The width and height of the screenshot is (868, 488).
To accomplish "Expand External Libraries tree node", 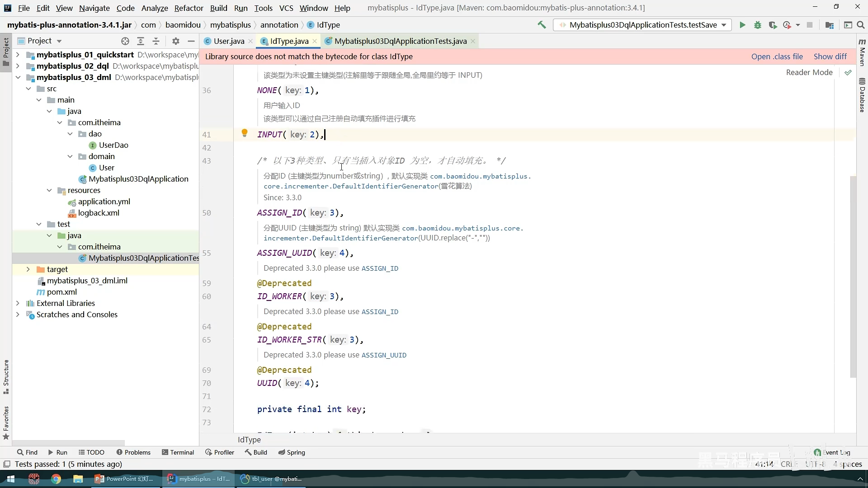I will 18,303.
